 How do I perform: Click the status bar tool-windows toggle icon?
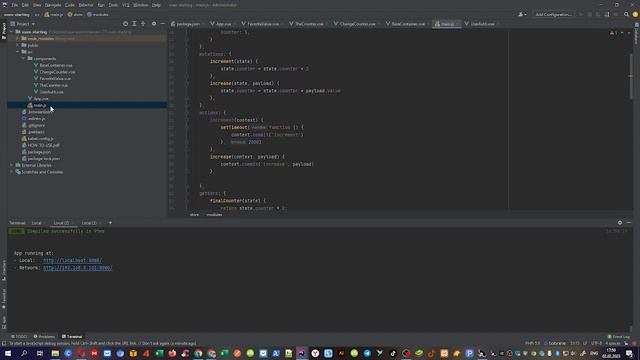[x=4, y=344]
